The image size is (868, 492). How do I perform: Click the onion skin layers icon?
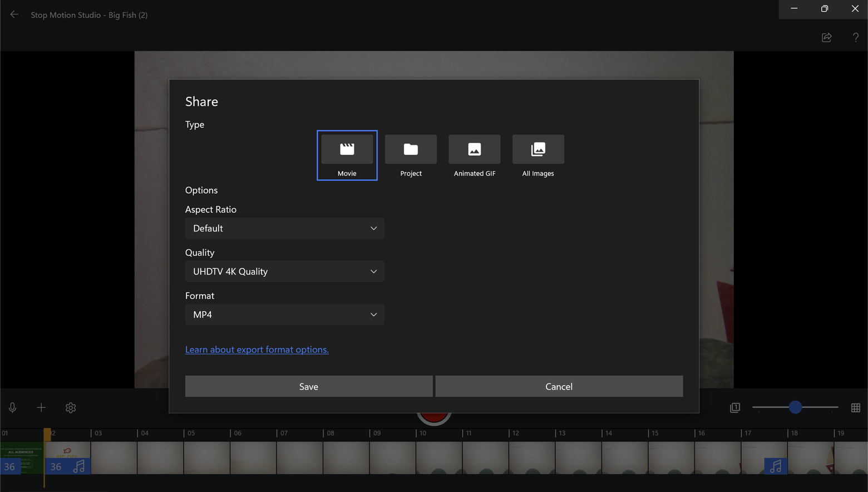click(735, 407)
